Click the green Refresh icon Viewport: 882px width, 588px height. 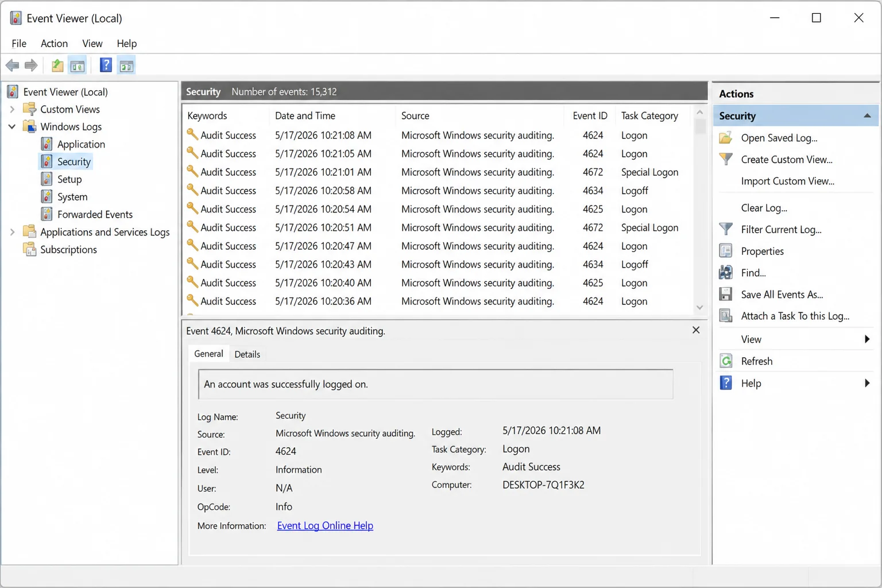click(x=726, y=361)
